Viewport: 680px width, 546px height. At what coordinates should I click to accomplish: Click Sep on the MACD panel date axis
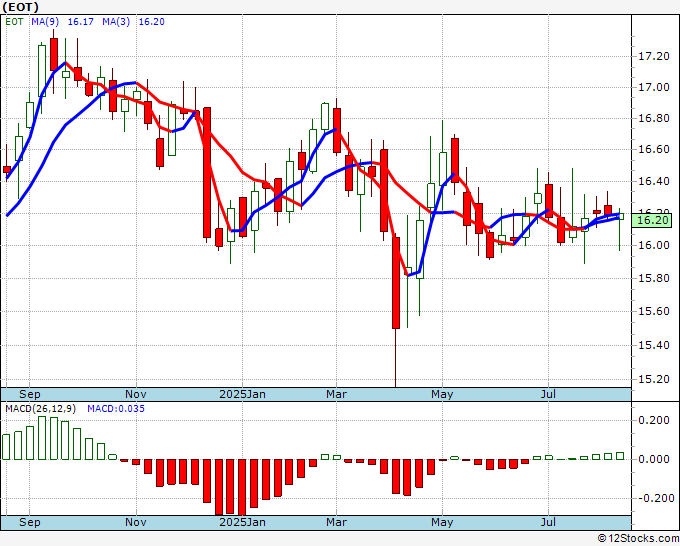pos(29,522)
